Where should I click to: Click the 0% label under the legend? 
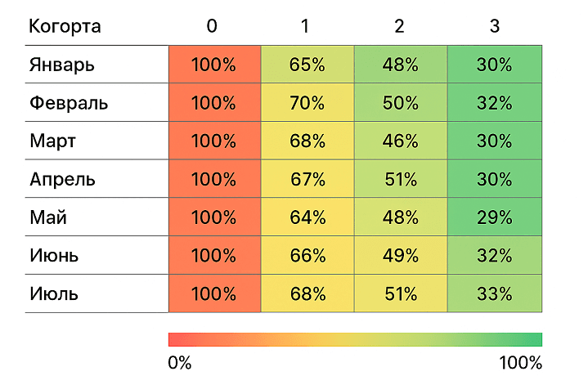(180, 363)
